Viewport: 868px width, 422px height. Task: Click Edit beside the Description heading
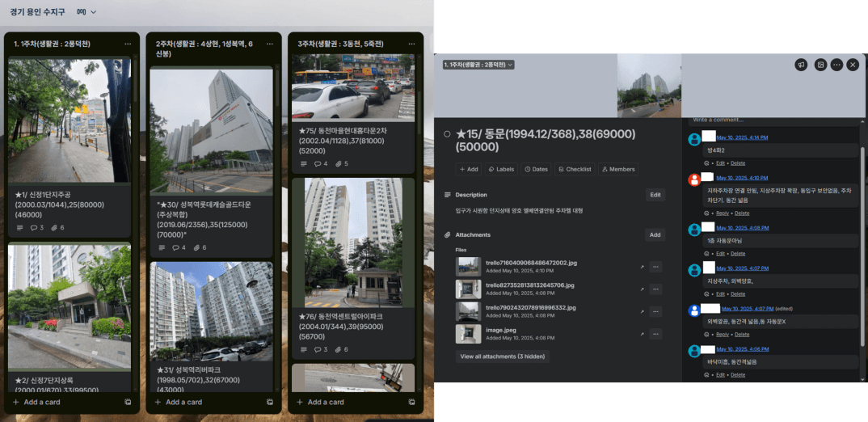pos(655,195)
